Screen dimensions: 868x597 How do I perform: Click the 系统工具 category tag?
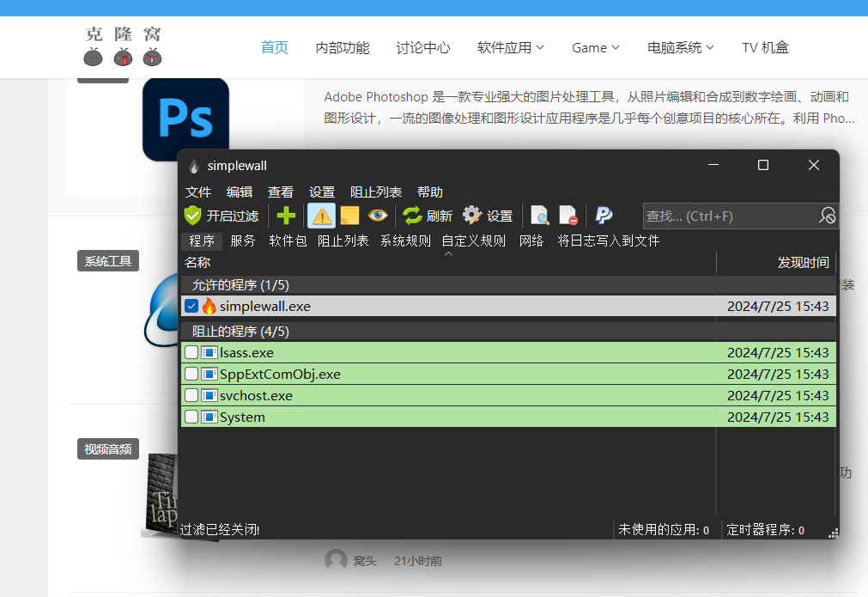coord(108,261)
